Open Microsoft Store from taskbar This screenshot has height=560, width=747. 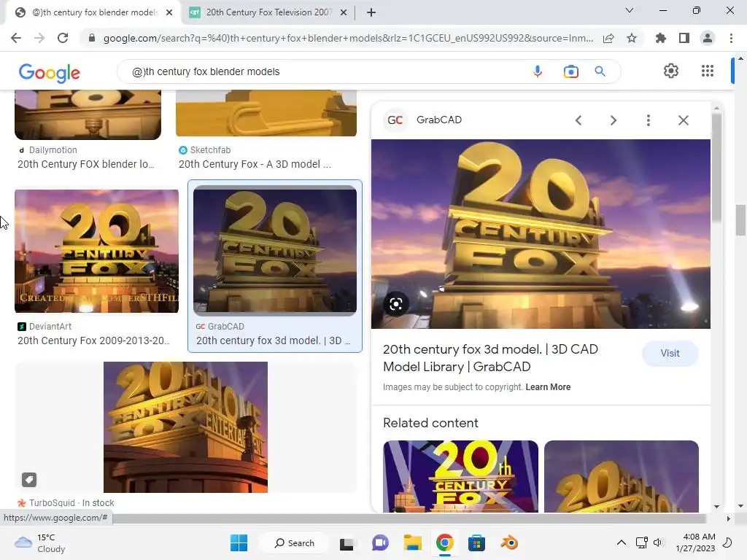476,542
